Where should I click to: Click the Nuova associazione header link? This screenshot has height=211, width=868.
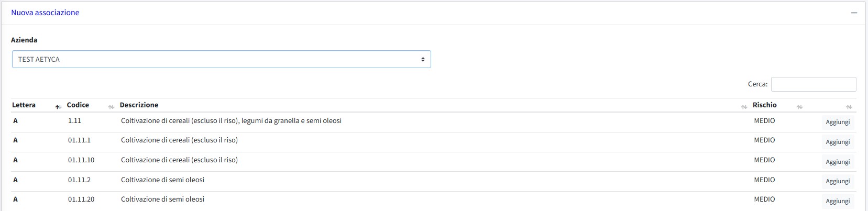coord(45,13)
